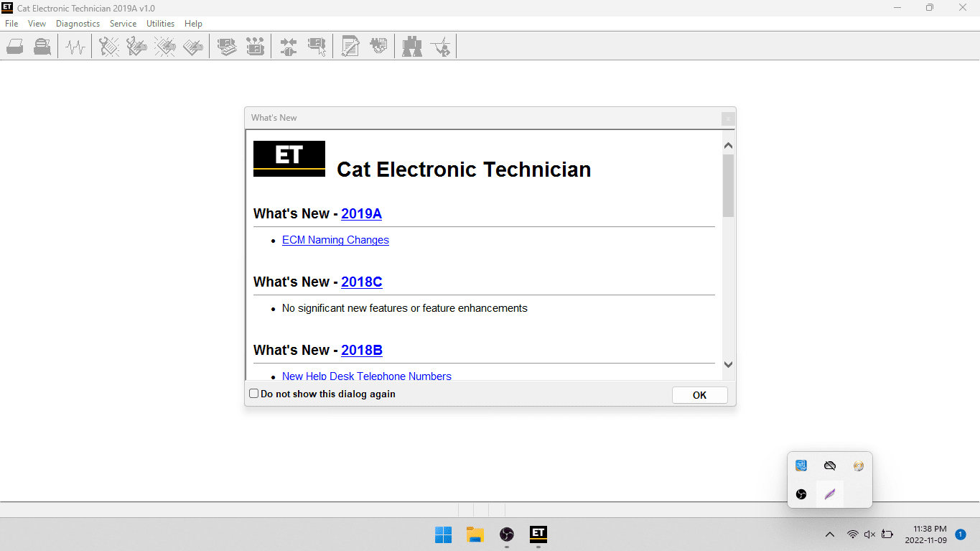This screenshot has height=551, width=980.
Task: Click the stethoscope diagnostic codes icon
Action: click(109, 47)
